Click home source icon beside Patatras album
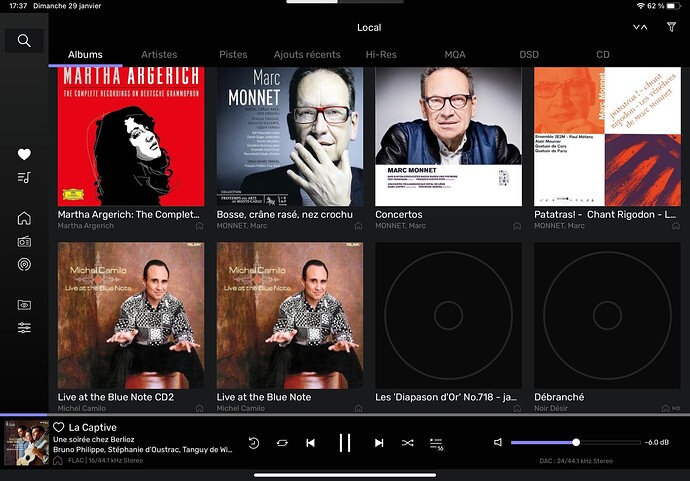Screen dimensions: 690x481 (x=675, y=226)
